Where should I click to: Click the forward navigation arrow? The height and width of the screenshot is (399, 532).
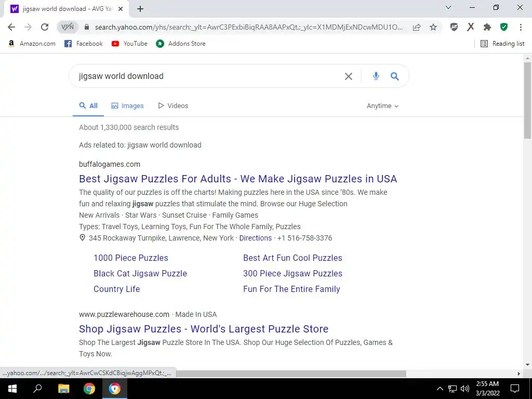[28, 27]
